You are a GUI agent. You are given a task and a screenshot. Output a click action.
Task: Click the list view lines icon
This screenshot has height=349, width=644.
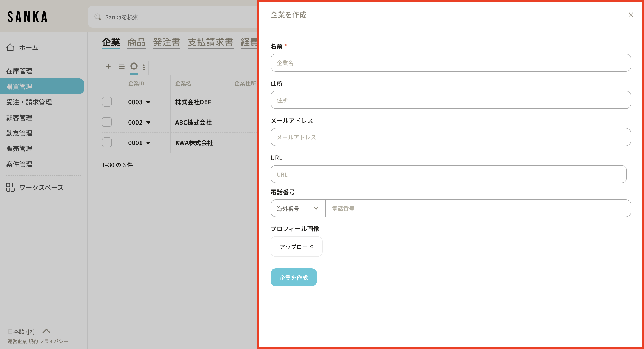(122, 67)
